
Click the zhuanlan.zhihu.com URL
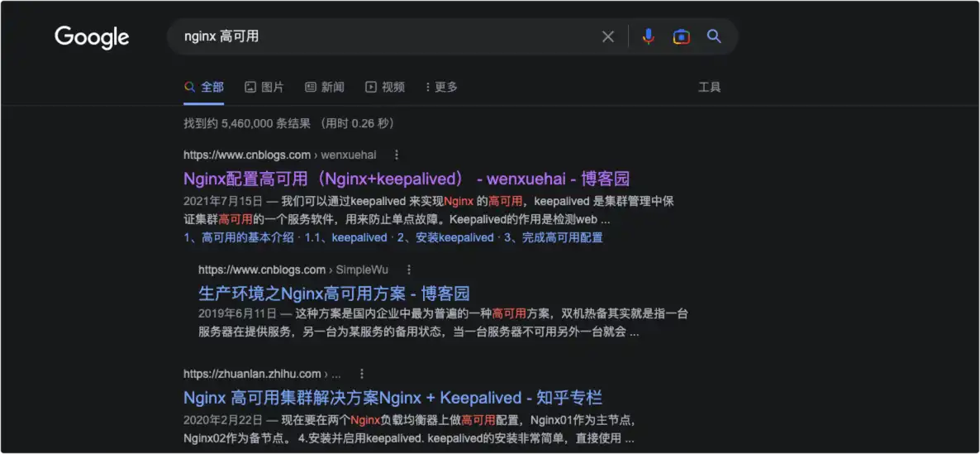point(262,373)
